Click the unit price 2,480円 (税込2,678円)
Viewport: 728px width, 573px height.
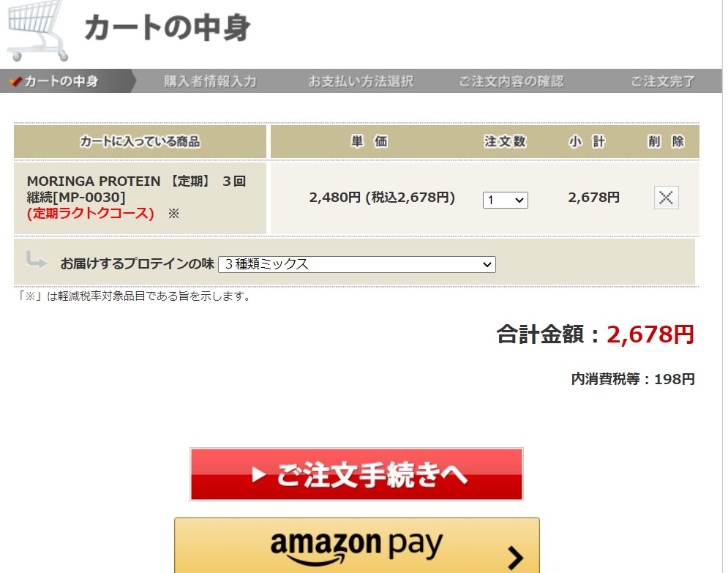382,198
